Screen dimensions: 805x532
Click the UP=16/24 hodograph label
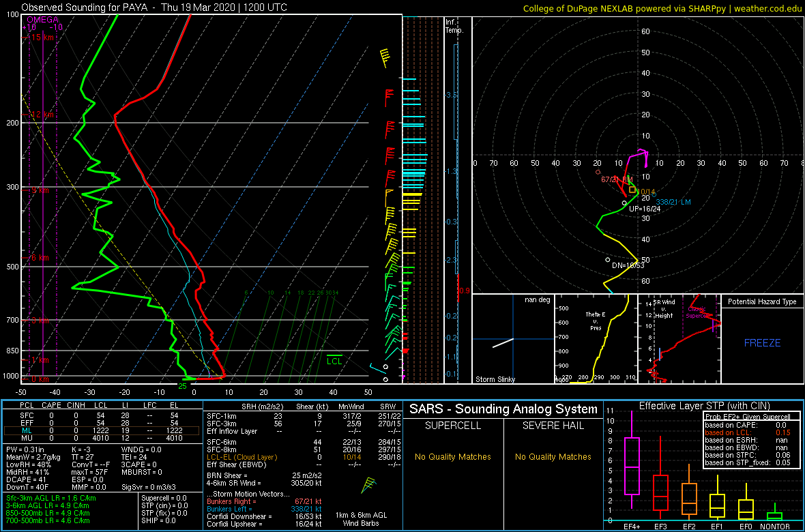pyautogui.click(x=644, y=209)
